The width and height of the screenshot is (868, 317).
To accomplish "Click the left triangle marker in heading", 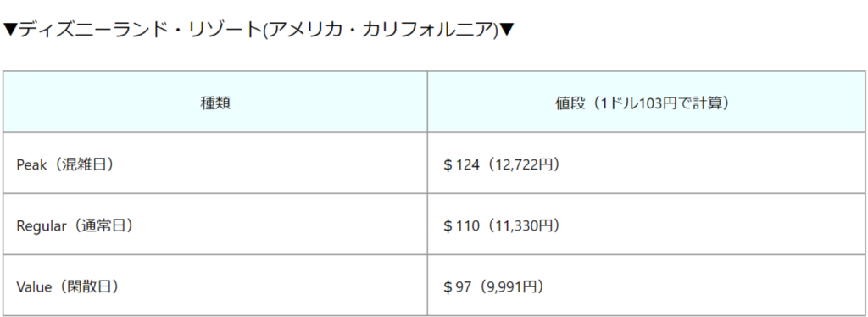I will (x=10, y=31).
